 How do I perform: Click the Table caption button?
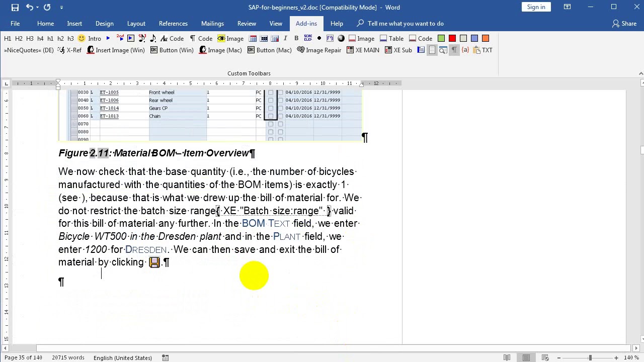click(x=392, y=39)
